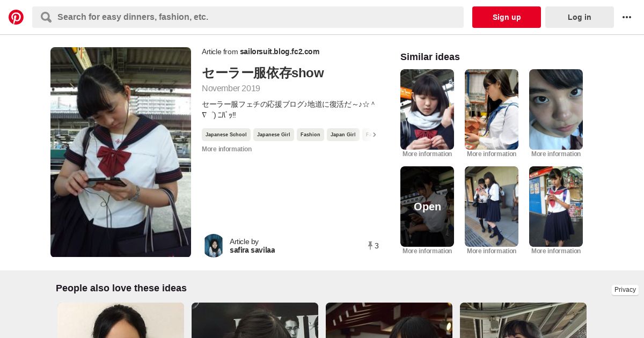Open third pin under People also love
This screenshot has width=644, height=338.
pos(389,320)
